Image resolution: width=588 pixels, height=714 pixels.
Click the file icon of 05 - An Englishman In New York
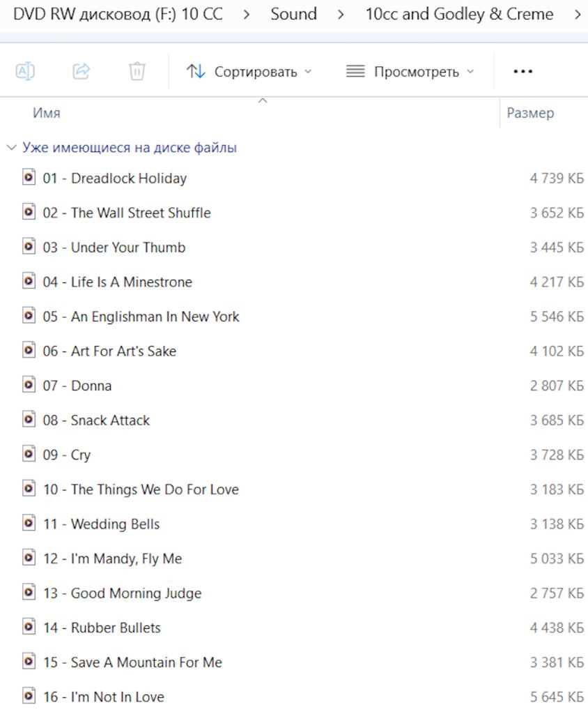pos(29,316)
